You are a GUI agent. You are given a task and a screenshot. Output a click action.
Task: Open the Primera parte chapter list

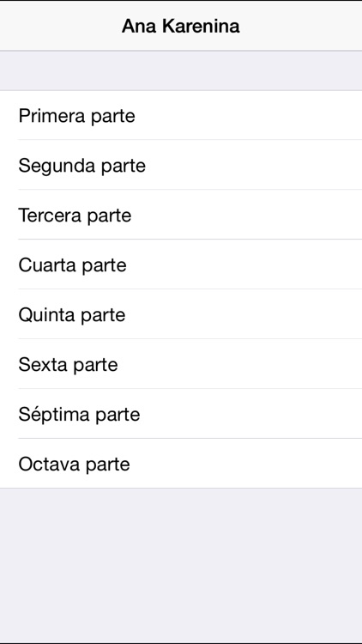click(181, 115)
